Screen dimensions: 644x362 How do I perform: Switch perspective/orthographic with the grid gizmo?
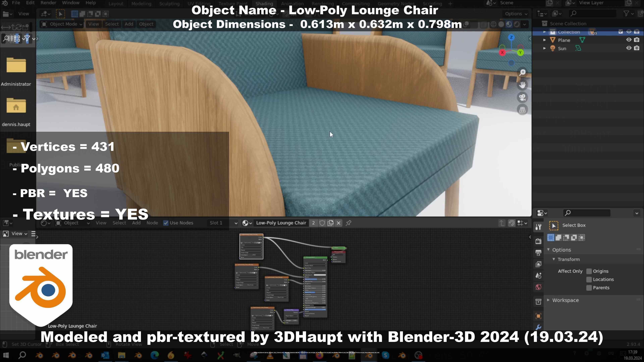point(522,110)
